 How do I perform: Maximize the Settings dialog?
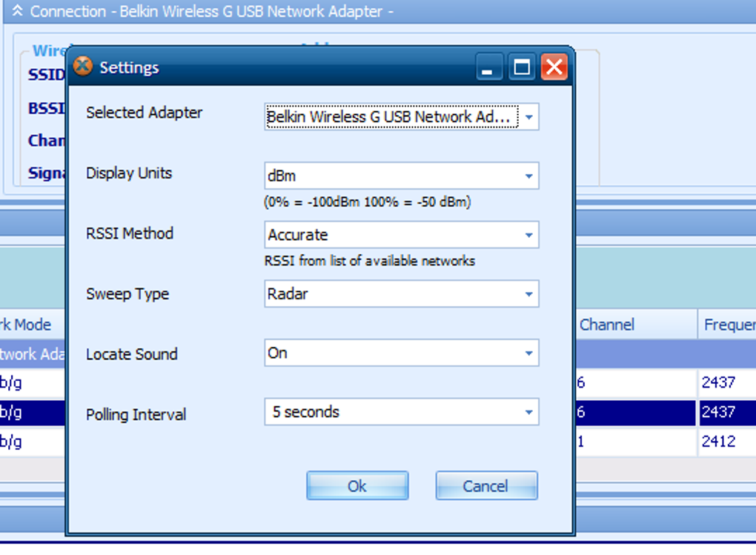pyautogui.click(x=522, y=67)
